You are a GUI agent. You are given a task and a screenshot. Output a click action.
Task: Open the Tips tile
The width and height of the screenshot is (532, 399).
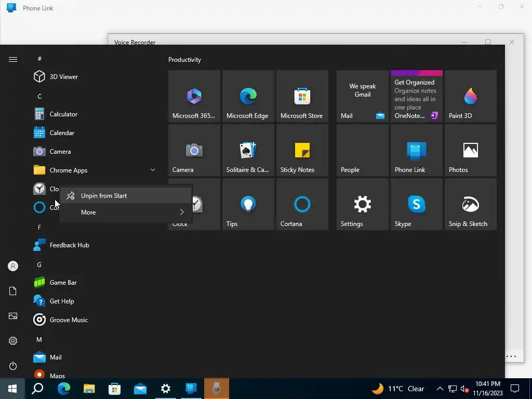coord(248,204)
